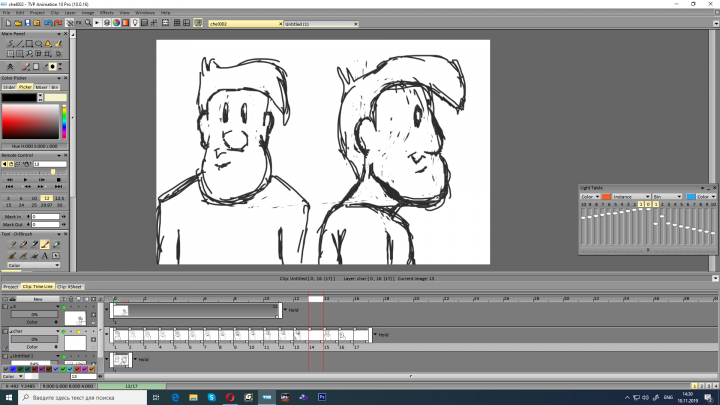
Task: Select the OilBrush tool icon
Action: pos(45,245)
